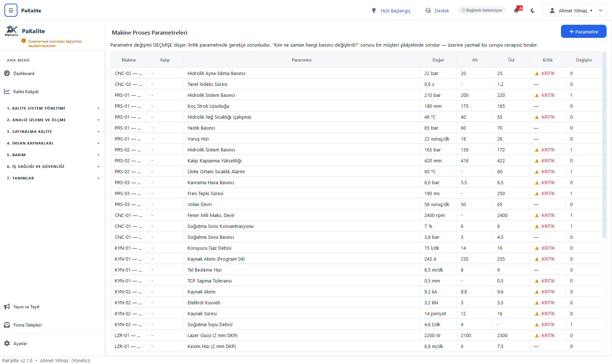Image resolution: width=612 pixels, height=364 pixels.
Task: Click KRİTİK warning icon for Kavrama Hava Basıncı
Action: click(537, 183)
